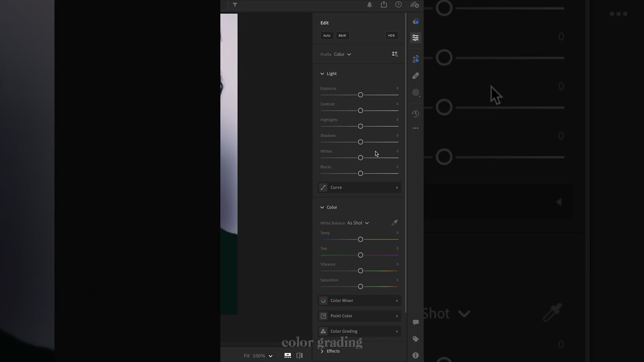Screen dimensions: 644x362
Task: Click the Curve panel icon
Action: pyautogui.click(x=324, y=188)
